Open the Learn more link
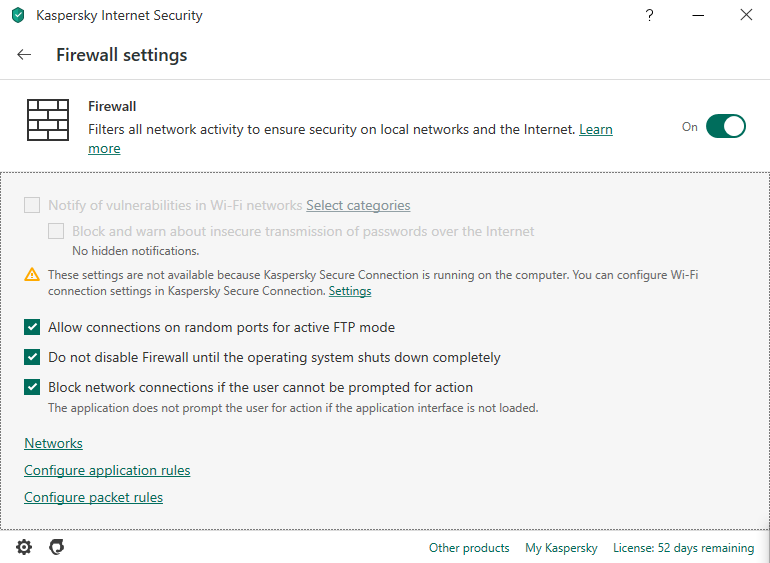This screenshot has height=563, width=770. coord(596,129)
